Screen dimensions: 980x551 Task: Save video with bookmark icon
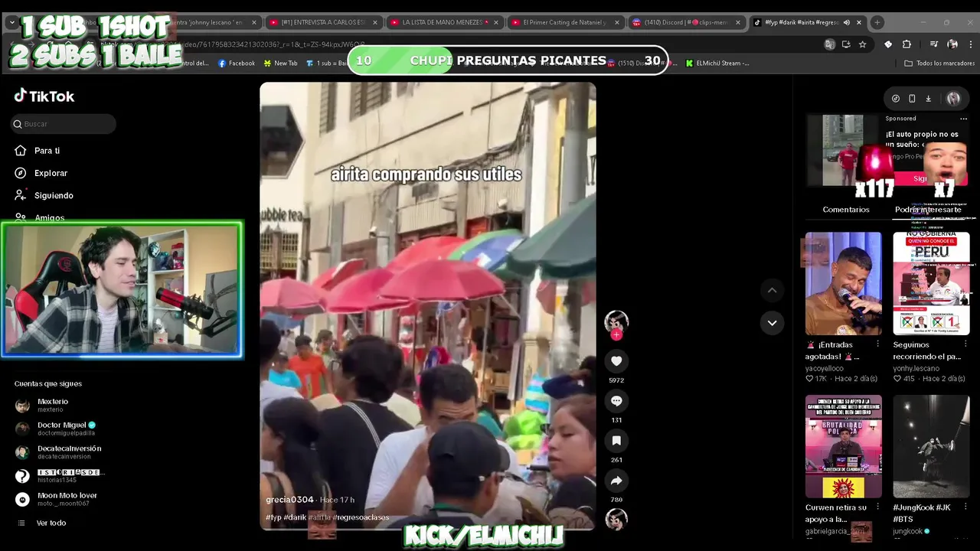pos(616,440)
